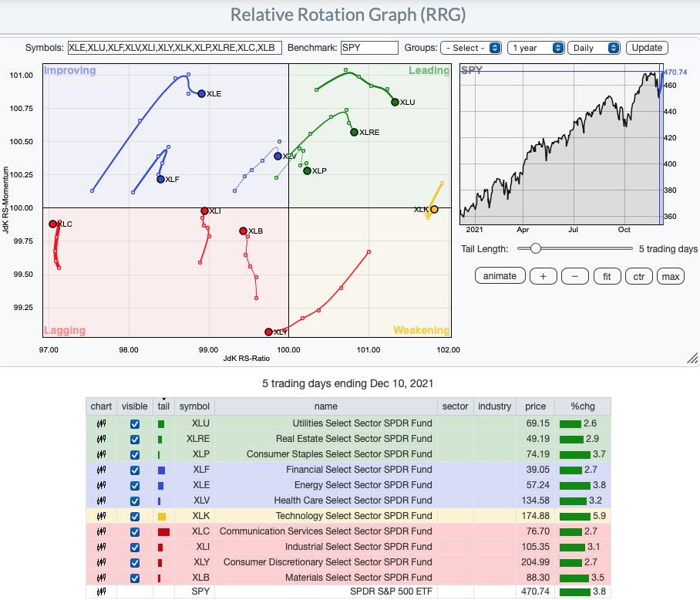
Task: Click the XLRE green dot on graph
Action: click(354, 132)
